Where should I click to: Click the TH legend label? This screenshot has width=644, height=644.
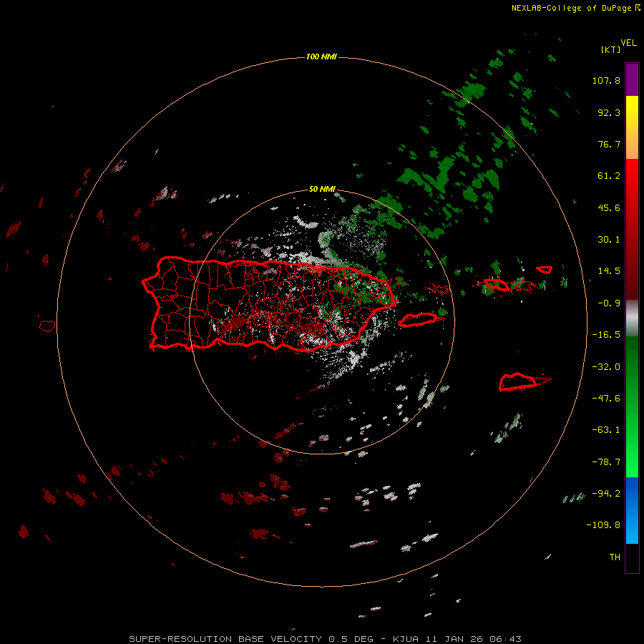pyautogui.click(x=615, y=557)
